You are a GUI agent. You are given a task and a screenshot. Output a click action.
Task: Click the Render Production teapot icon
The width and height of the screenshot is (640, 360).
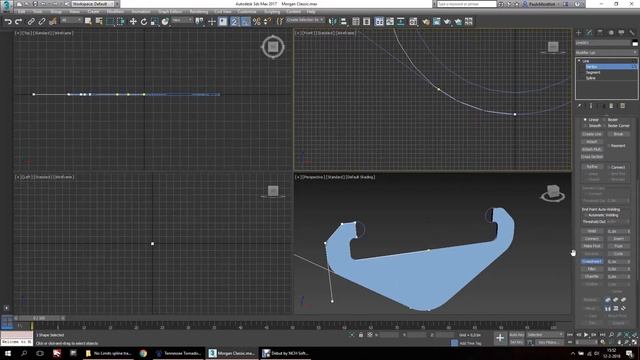coord(447,21)
